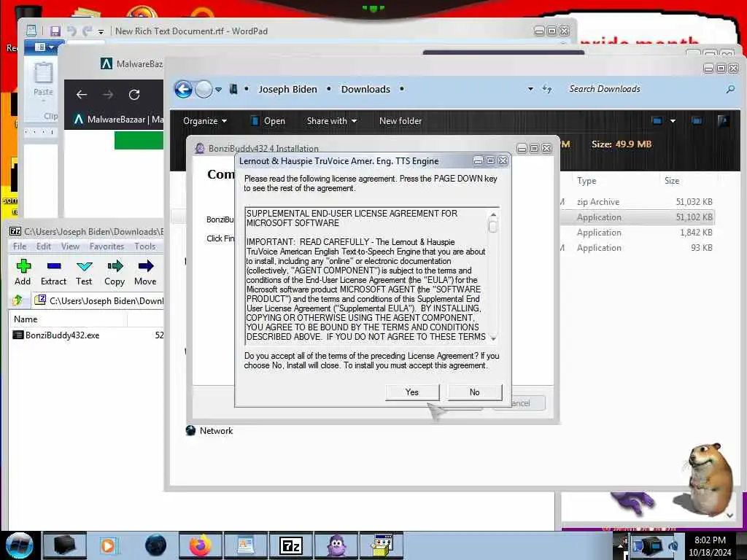
Task: Click the 7-Zip up-one-folder icon
Action: pos(18,300)
